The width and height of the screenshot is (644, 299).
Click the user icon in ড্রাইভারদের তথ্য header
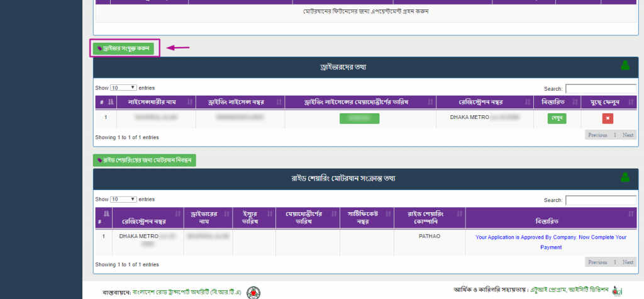pyautogui.click(x=625, y=65)
